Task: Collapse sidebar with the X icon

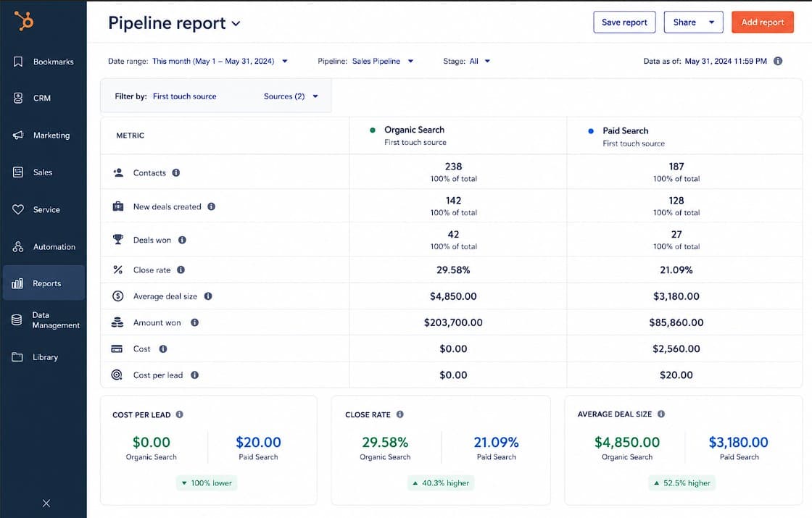Action: (46, 503)
